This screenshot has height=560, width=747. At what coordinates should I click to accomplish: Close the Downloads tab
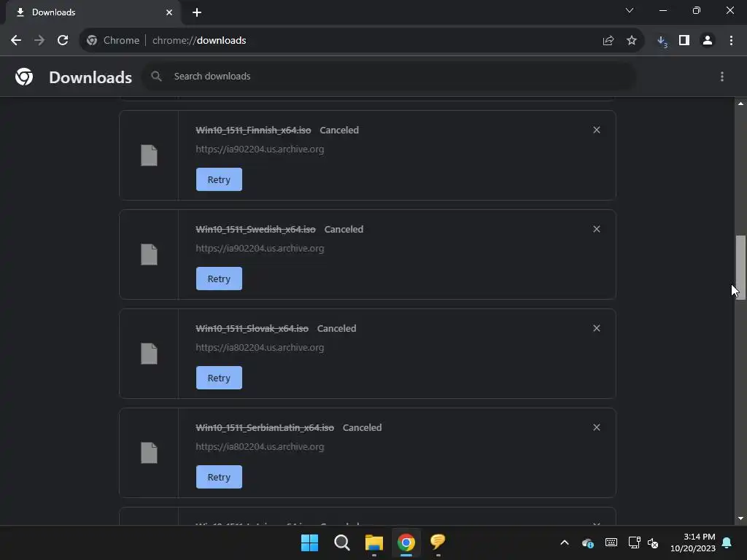(169, 12)
